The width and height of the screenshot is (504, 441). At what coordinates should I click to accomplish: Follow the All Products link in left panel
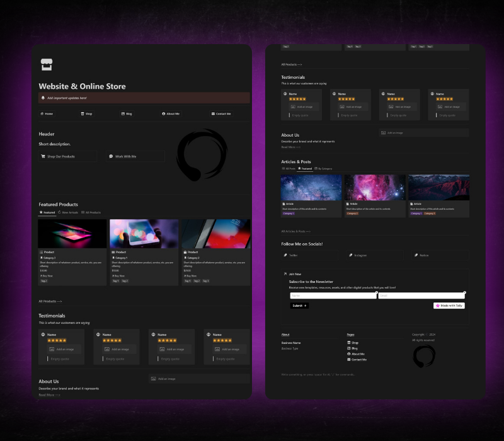(50, 301)
